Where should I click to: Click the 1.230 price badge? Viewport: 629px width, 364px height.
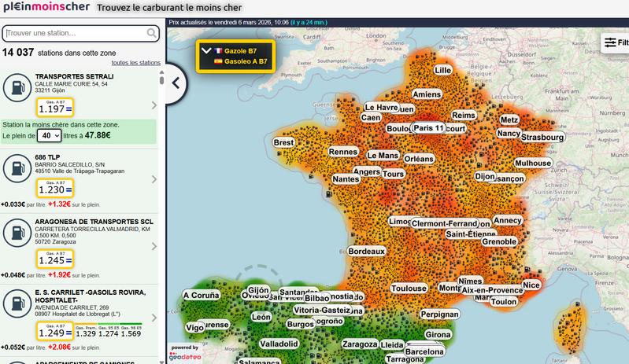55,188
